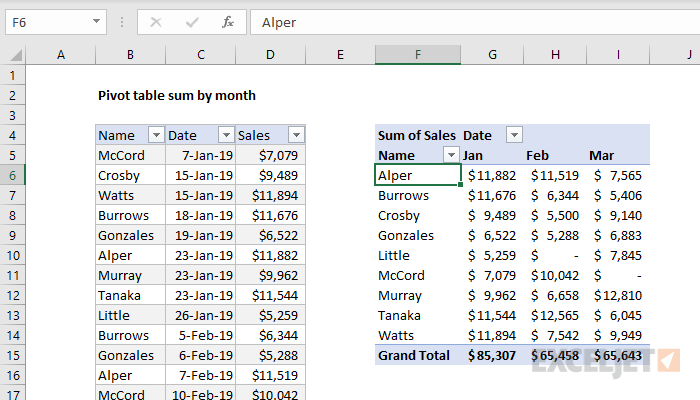
Task: Click the Name Box showing F6
Action: tap(45, 21)
